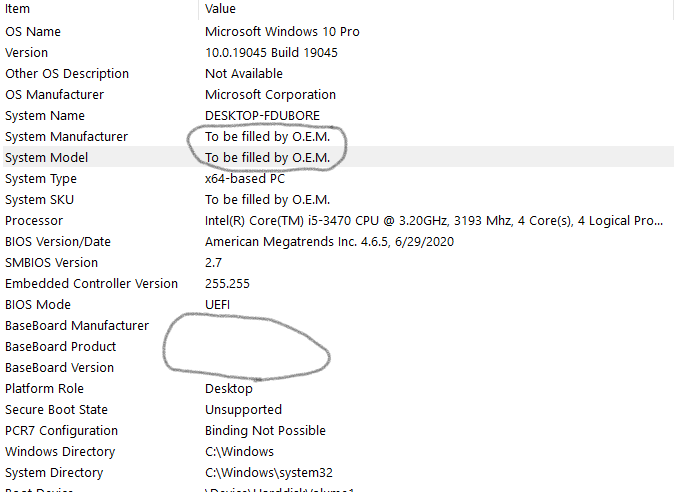
Task: Click System Model's To be filled by O.E.M. value
Action: [x=268, y=158]
